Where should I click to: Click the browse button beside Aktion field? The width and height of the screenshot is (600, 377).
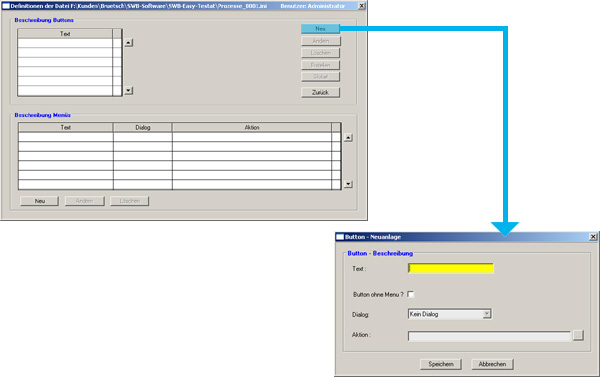point(578,335)
